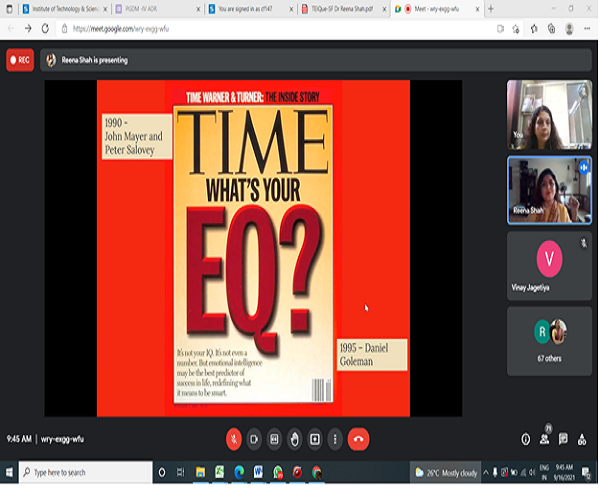Open File Explorer from taskbar
This screenshot has width=600, height=500.
click(x=200, y=472)
